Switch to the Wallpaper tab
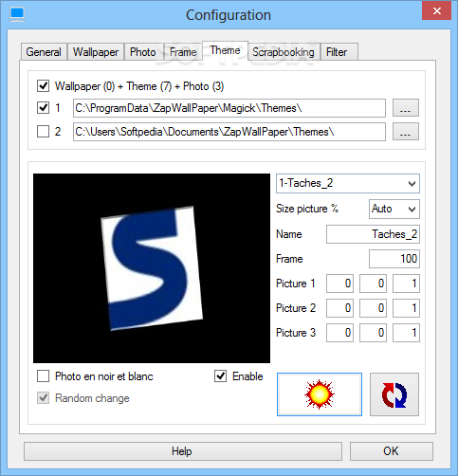This screenshot has height=476, width=458. point(96,52)
